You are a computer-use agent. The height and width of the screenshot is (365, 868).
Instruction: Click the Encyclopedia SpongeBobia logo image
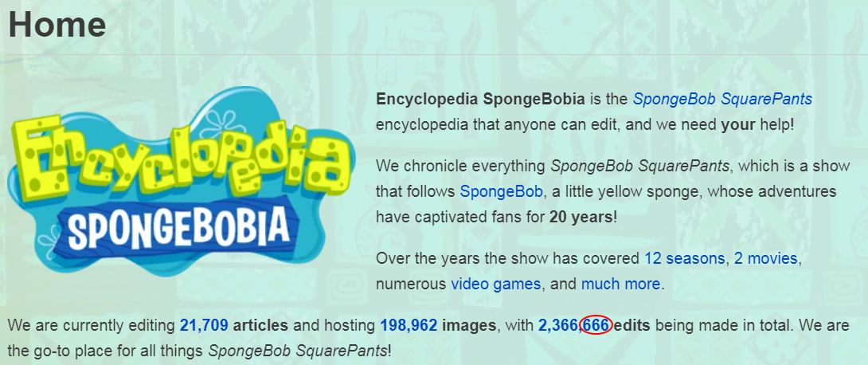pyautogui.click(x=181, y=182)
